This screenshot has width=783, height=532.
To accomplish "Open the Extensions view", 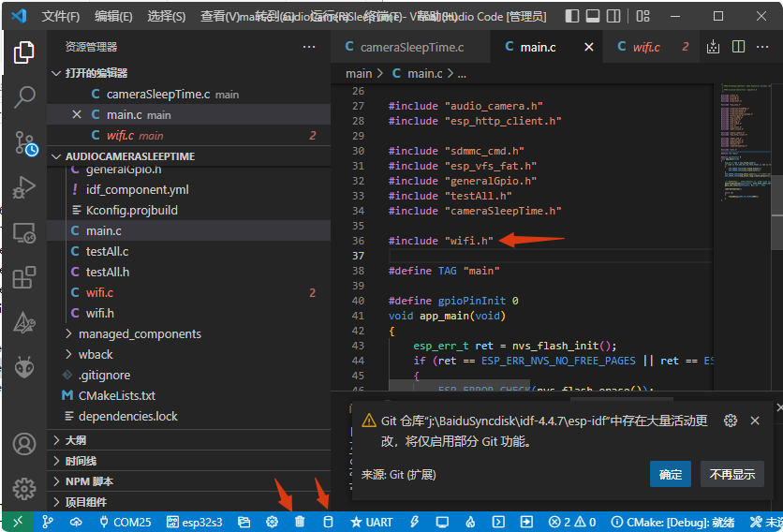I will (24, 277).
